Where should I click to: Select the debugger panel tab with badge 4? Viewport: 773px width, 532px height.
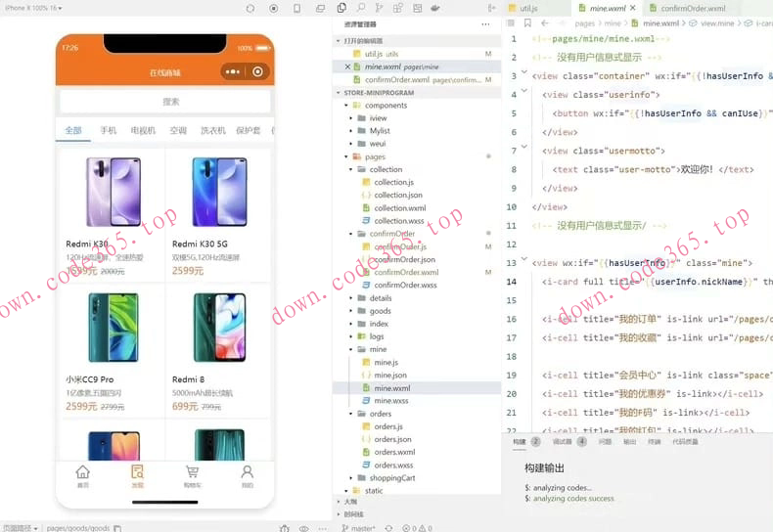[x=569, y=441]
